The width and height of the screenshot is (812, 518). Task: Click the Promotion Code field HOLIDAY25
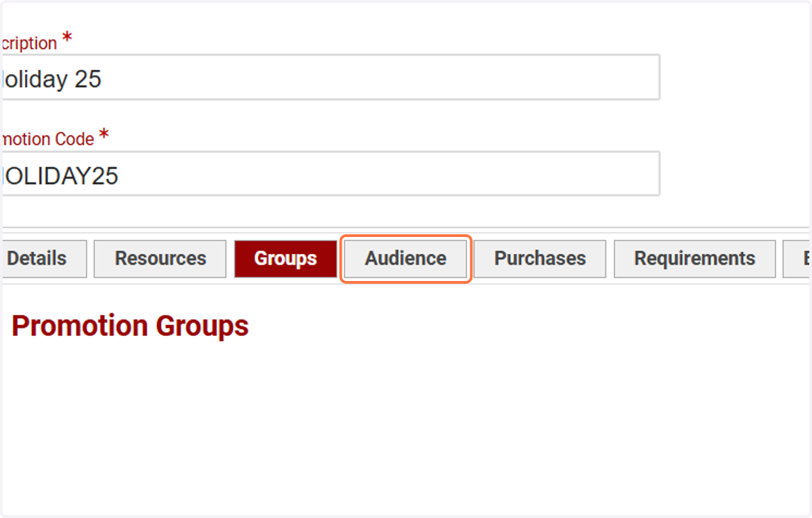tap(331, 173)
